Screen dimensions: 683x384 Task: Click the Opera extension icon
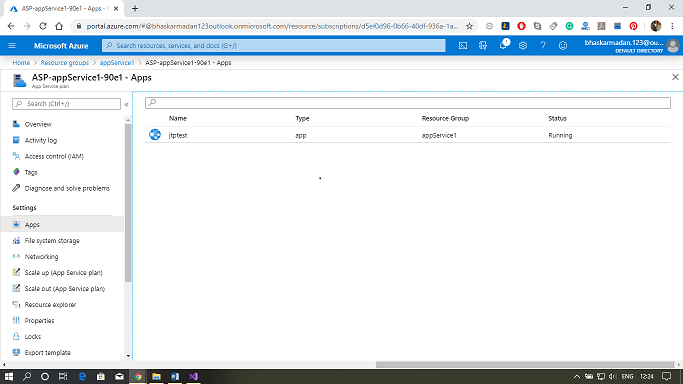pyautogui.click(x=521, y=26)
